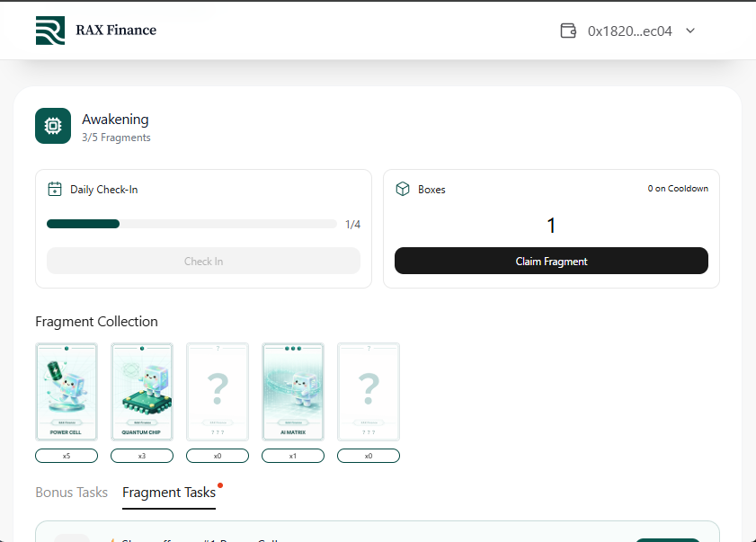
Task: Click the Boxes heading
Action: pyautogui.click(x=431, y=190)
